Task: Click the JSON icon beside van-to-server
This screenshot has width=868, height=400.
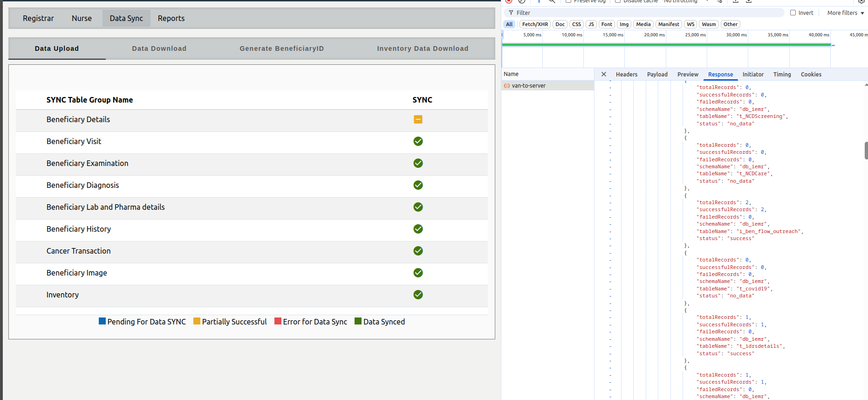Action: click(x=507, y=86)
